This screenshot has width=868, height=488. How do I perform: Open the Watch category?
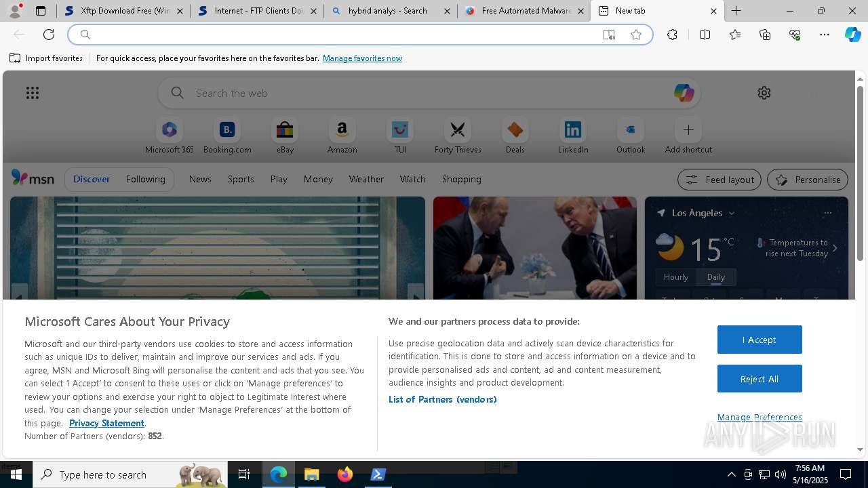413,179
